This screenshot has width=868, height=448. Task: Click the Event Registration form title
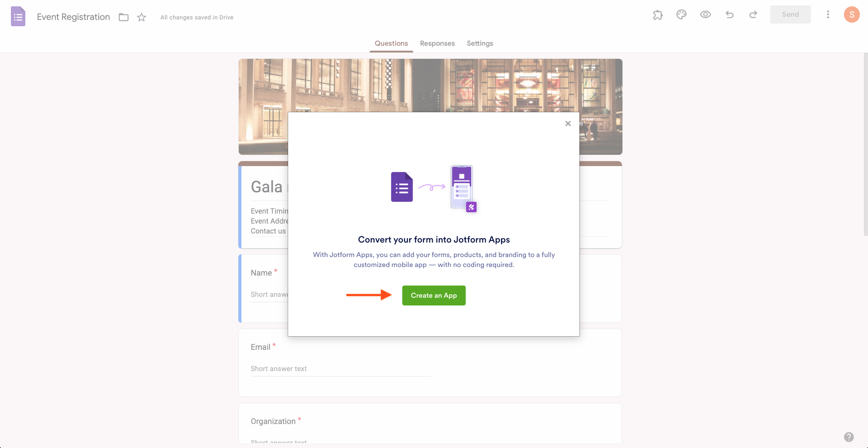pos(73,17)
